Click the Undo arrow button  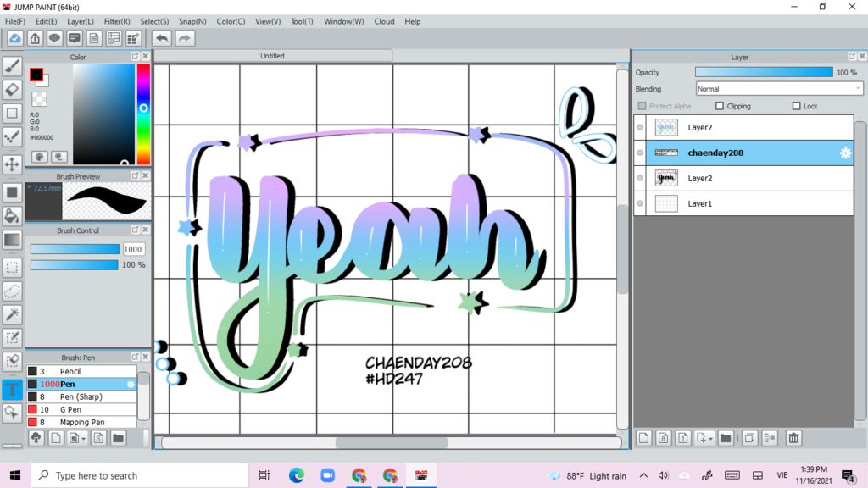tap(162, 38)
